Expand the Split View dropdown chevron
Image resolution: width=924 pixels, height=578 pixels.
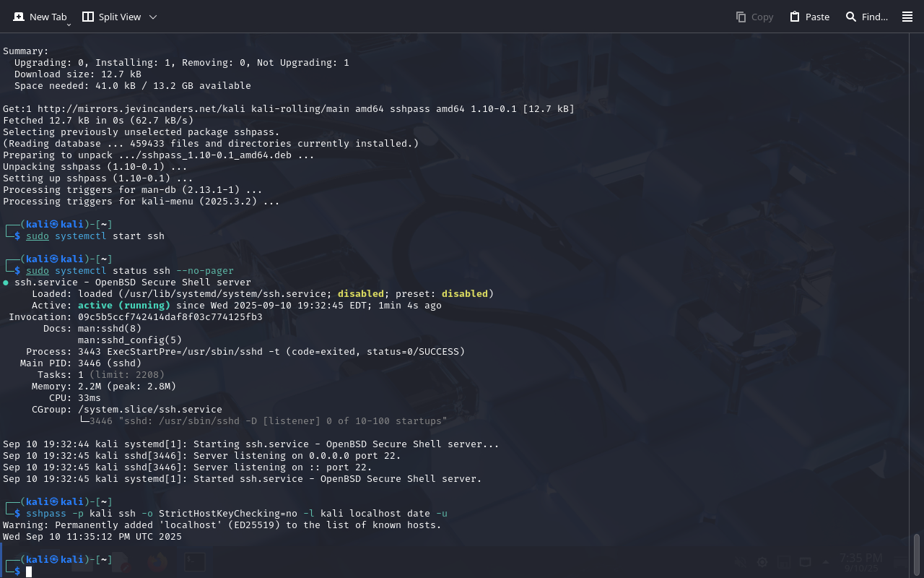click(x=153, y=17)
